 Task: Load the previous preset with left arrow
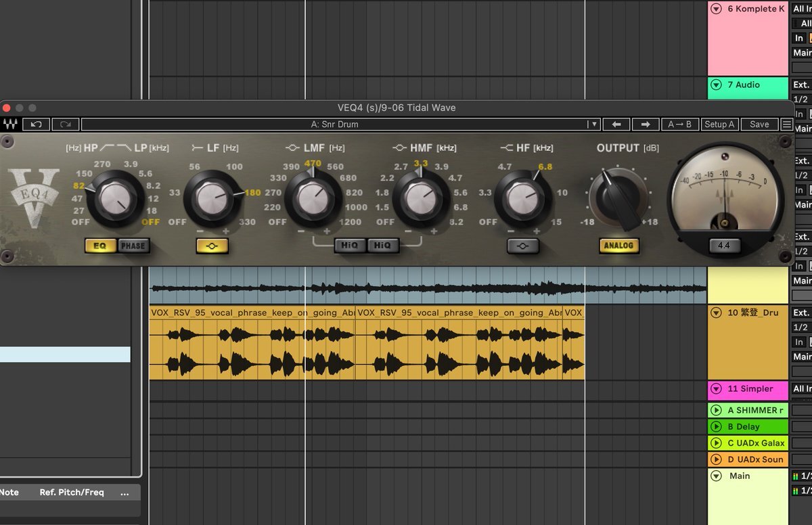click(x=616, y=124)
